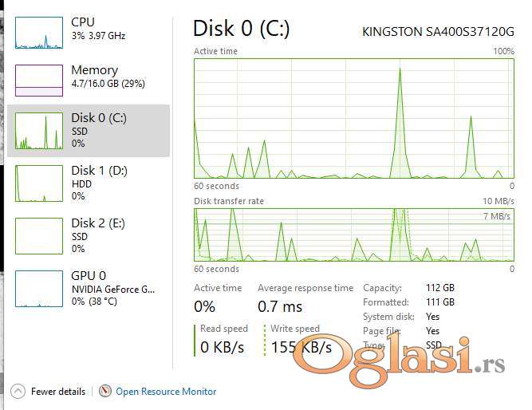Click the Active time graph
The height and width of the screenshot is (410, 532).
point(353,117)
